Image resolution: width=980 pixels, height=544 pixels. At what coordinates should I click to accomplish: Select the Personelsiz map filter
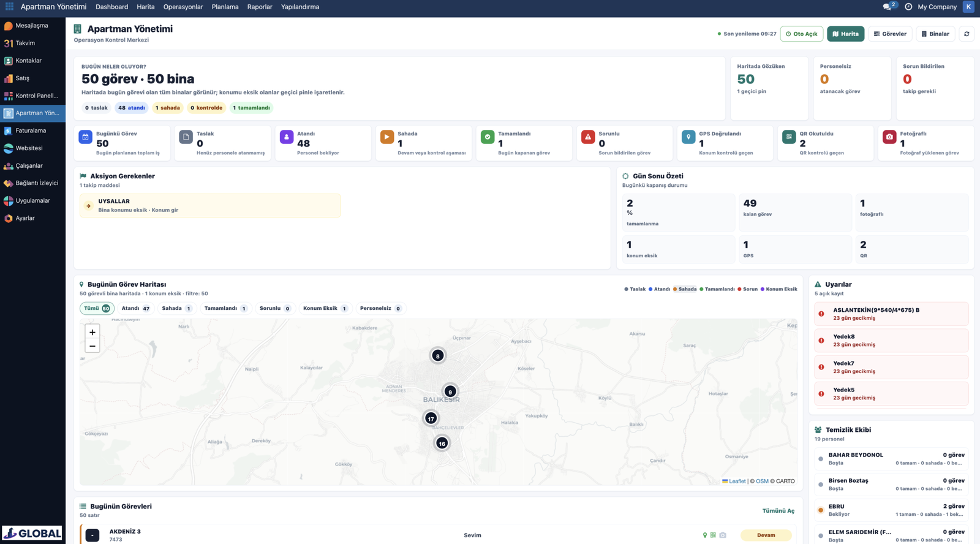(x=380, y=309)
